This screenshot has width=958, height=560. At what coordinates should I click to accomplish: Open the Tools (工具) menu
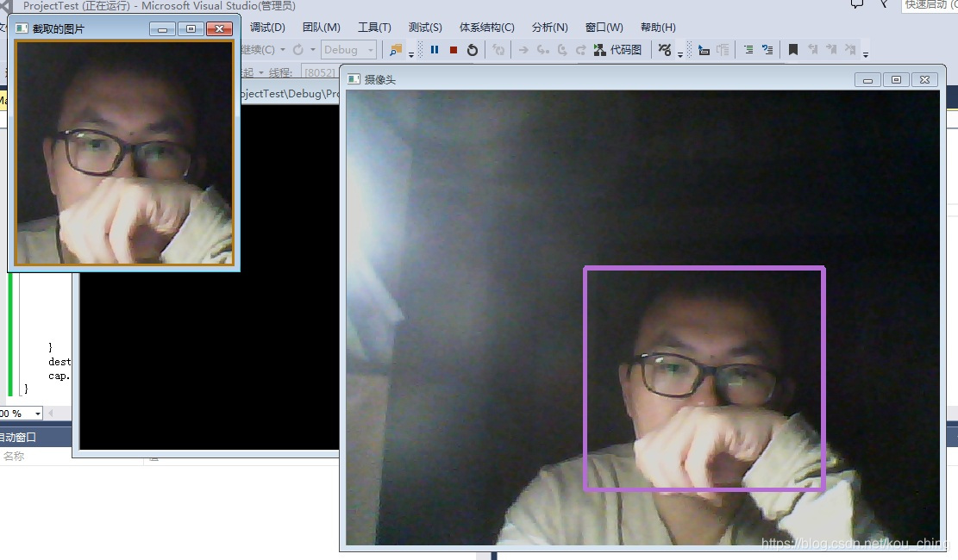(374, 28)
